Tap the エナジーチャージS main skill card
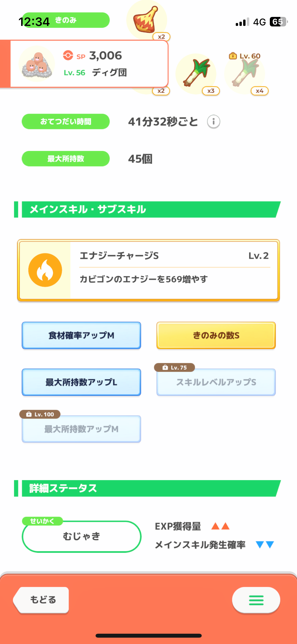The height and width of the screenshot is (644, 297). click(x=148, y=270)
